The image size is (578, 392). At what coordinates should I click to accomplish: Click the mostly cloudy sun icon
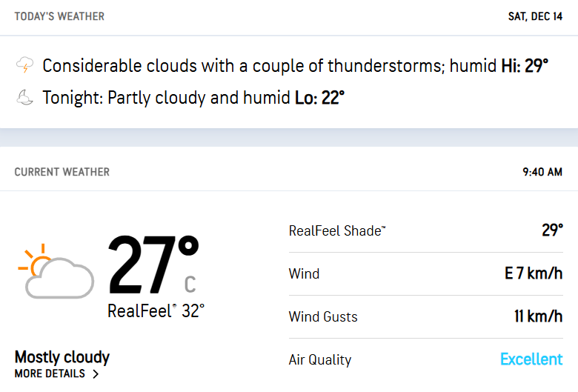[x=56, y=271]
